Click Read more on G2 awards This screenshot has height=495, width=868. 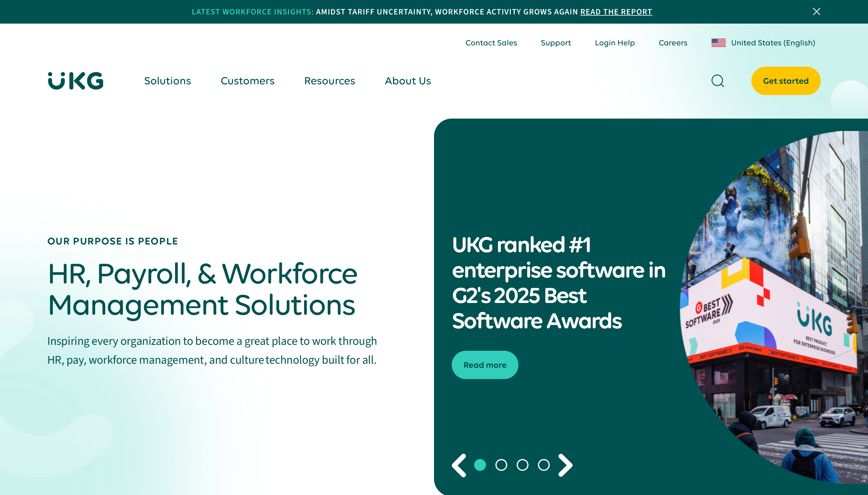click(485, 365)
